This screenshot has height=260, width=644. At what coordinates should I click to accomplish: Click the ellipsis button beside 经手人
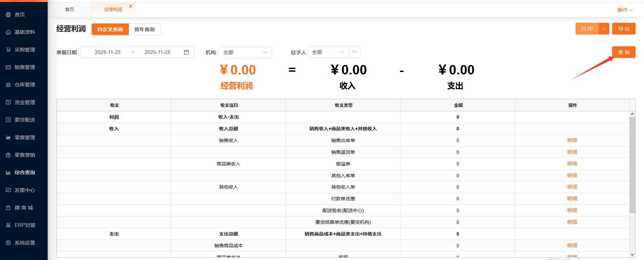point(354,52)
